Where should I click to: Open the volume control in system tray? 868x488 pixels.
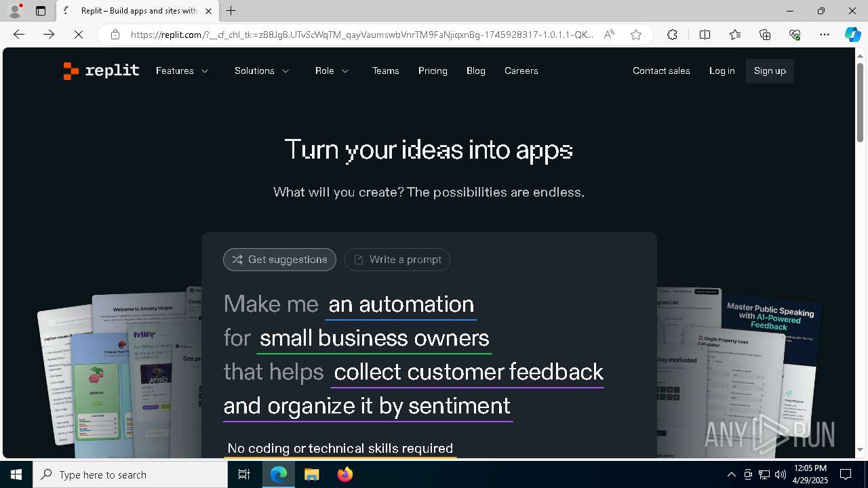(x=781, y=474)
